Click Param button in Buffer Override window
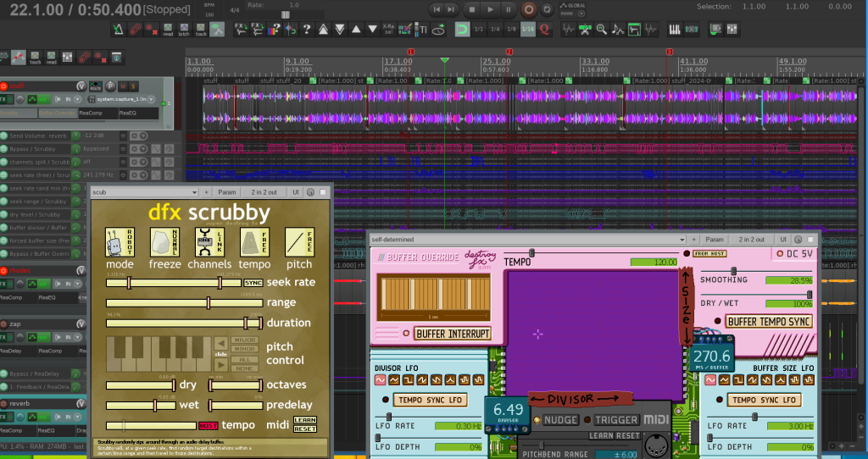868x459 pixels. tap(715, 240)
